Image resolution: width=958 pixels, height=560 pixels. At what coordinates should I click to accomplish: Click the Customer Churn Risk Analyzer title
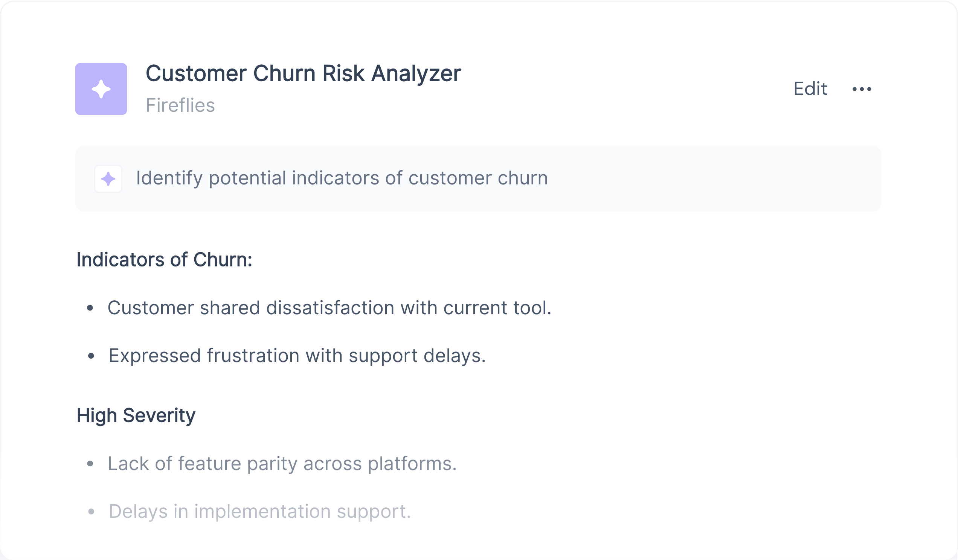[x=304, y=73]
